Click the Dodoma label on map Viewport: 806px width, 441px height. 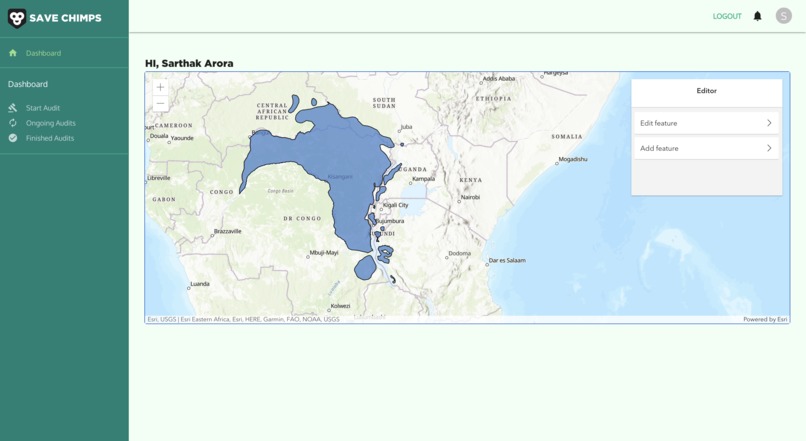(460, 253)
